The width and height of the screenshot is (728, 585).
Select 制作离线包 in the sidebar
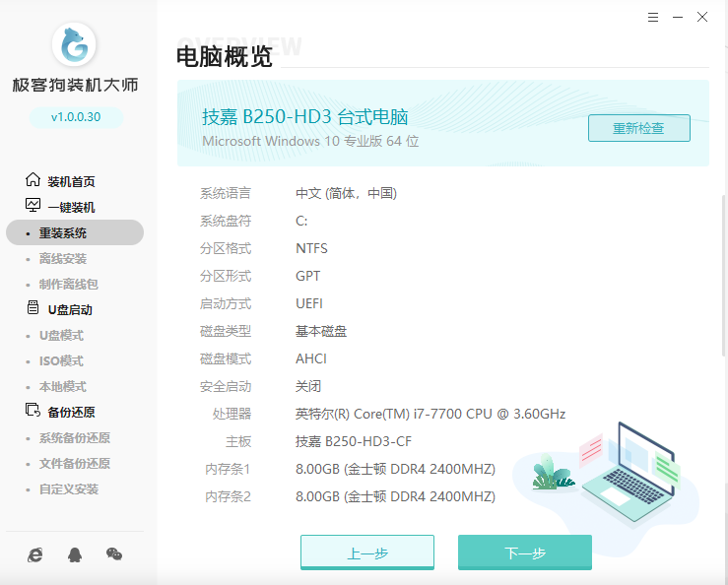(x=69, y=285)
